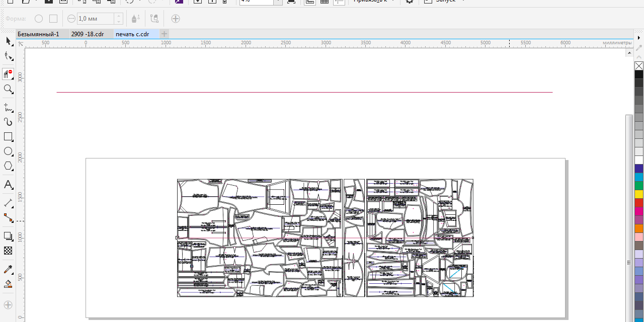Toggle reduce nodes option in property bar
The image size is (644, 322).
click(154, 19)
